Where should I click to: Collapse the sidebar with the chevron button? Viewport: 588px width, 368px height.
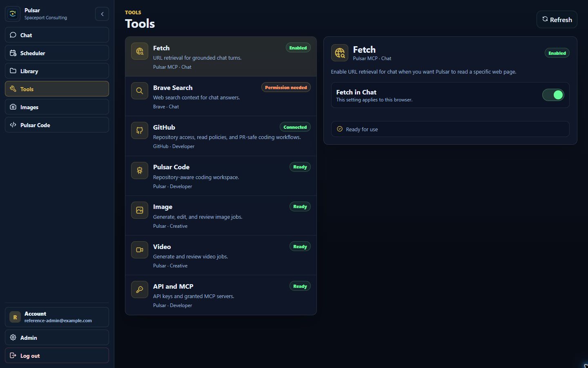(x=102, y=14)
